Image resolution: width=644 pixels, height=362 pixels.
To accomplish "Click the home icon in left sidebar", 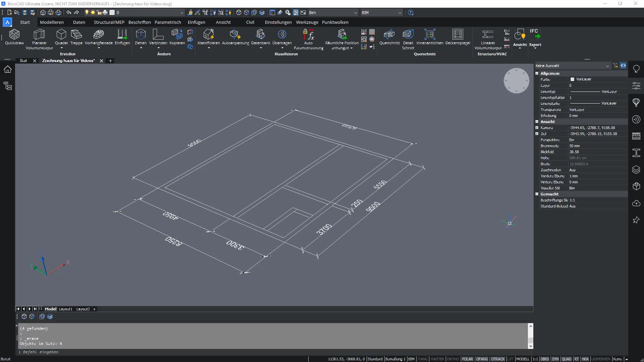I will click(x=8, y=69).
